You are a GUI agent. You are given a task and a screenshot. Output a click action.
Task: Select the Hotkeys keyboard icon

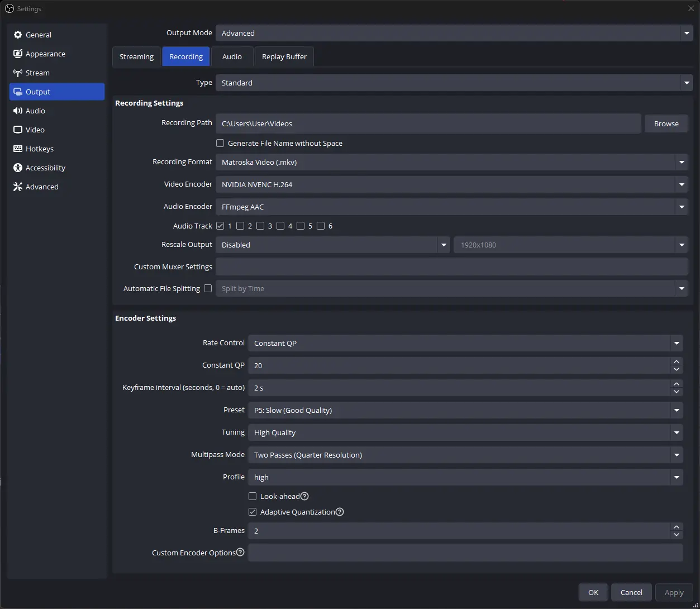(18, 149)
